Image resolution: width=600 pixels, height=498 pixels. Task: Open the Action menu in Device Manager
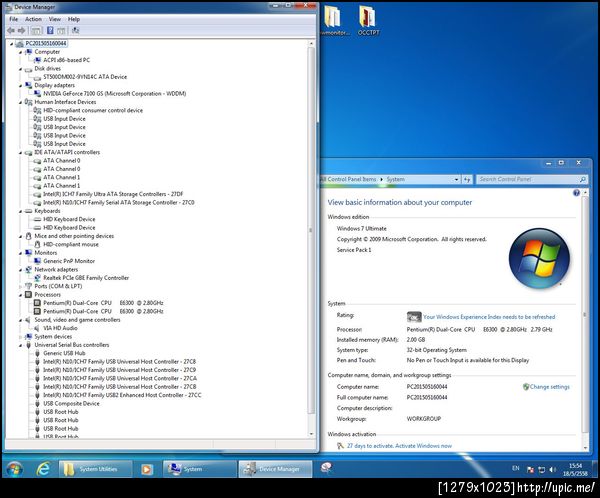[x=33, y=19]
